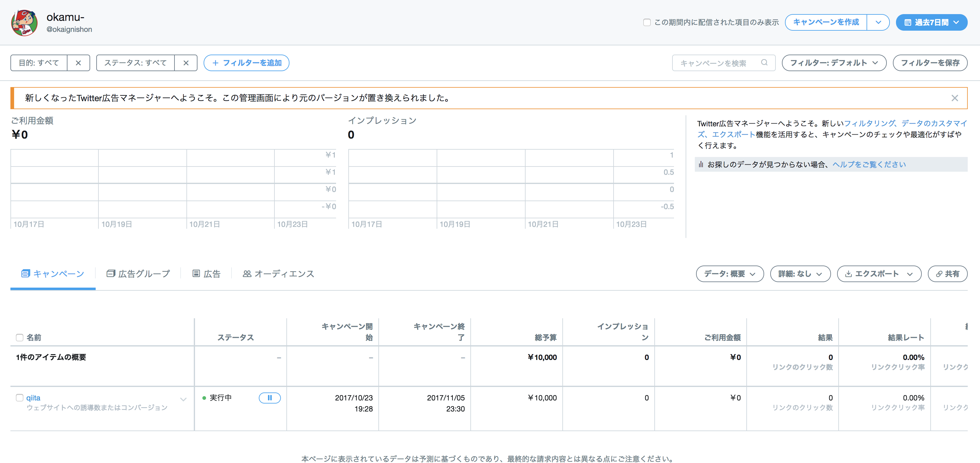Viewport: 980px width, 463px height.
Task: Enable この期間内に配信された項目のみ表示 checkbox
Action: (x=647, y=22)
